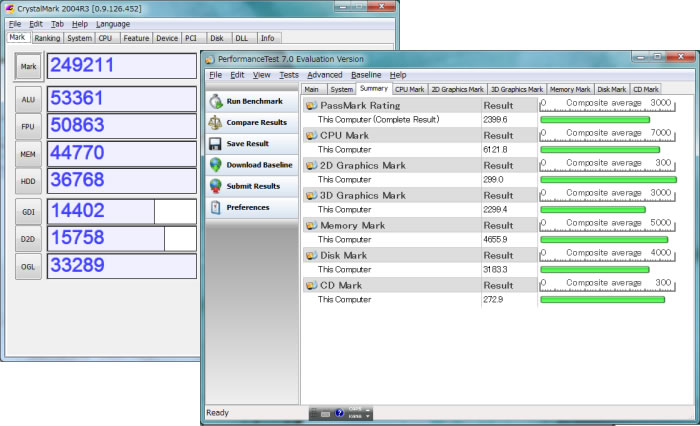Switch to 3D Graphics Mark tab
The image size is (700, 426).
point(517,89)
